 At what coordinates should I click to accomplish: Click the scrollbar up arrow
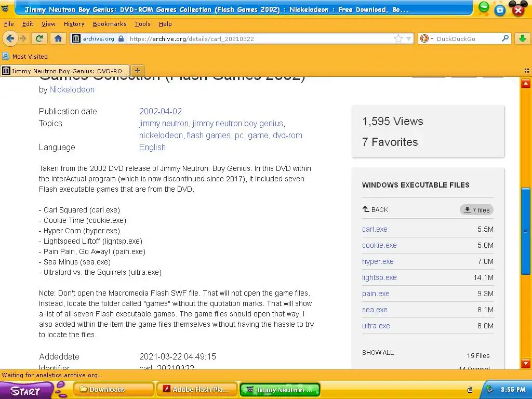click(526, 84)
